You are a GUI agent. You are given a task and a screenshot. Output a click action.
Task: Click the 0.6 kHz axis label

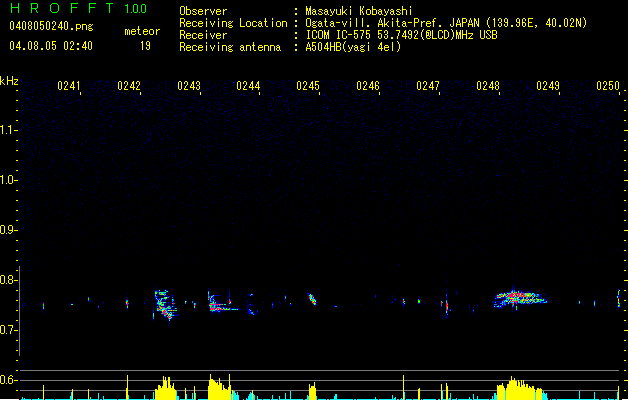tap(8, 380)
